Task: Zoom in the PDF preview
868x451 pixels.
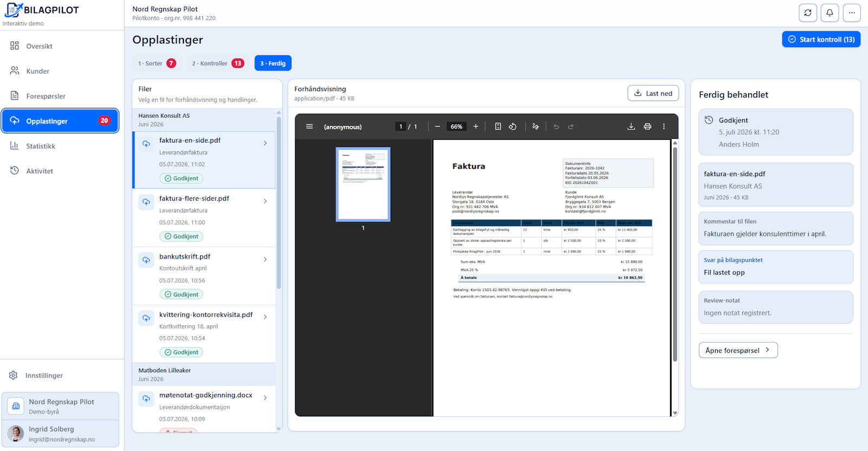Action: point(476,127)
